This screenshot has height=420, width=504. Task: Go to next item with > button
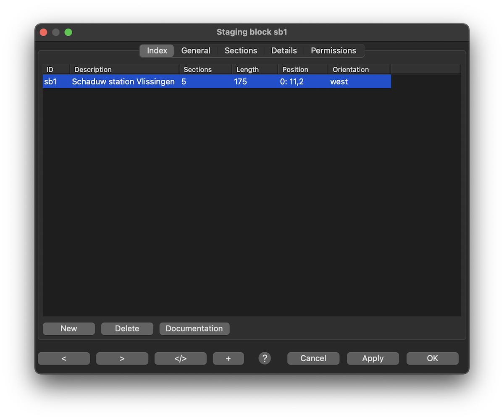(122, 358)
